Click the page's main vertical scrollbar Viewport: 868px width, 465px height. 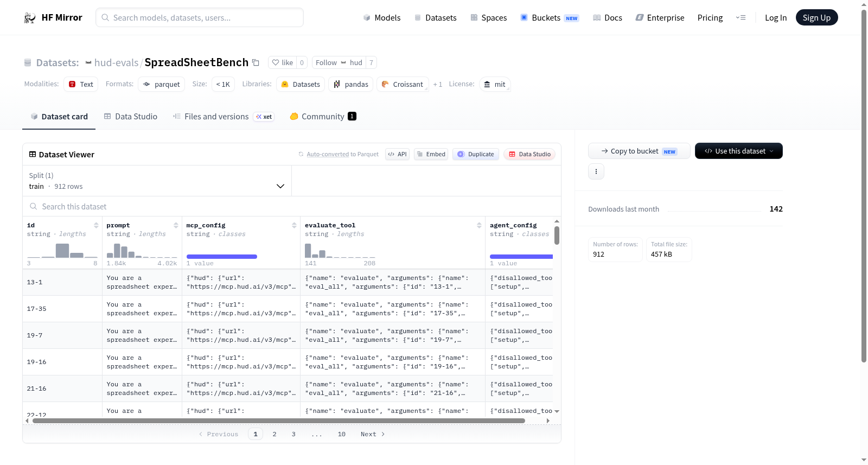point(864,186)
